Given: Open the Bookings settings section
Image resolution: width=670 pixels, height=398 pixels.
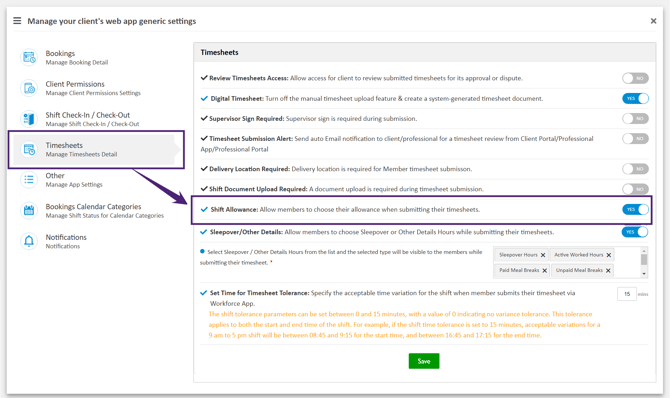Looking at the screenshot, I should point(94,57).
